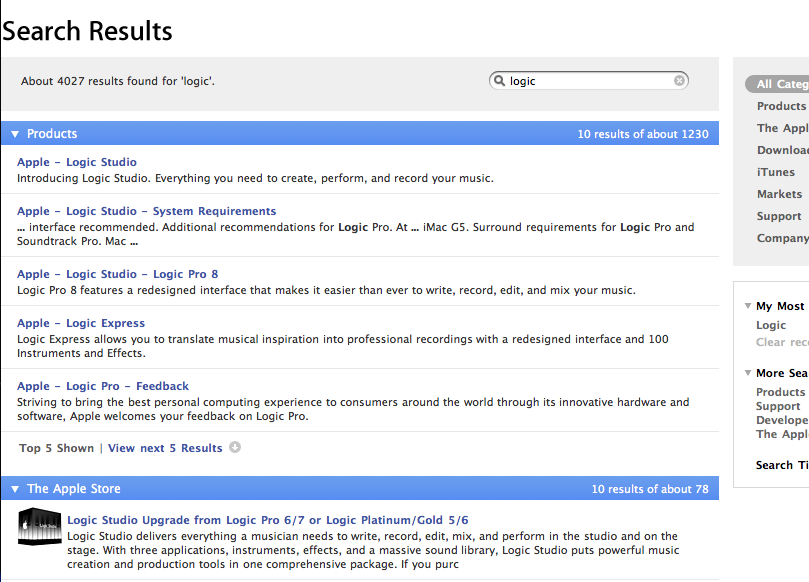Clear the search field using the X icon
809x582 pixels.
[679, 80]
